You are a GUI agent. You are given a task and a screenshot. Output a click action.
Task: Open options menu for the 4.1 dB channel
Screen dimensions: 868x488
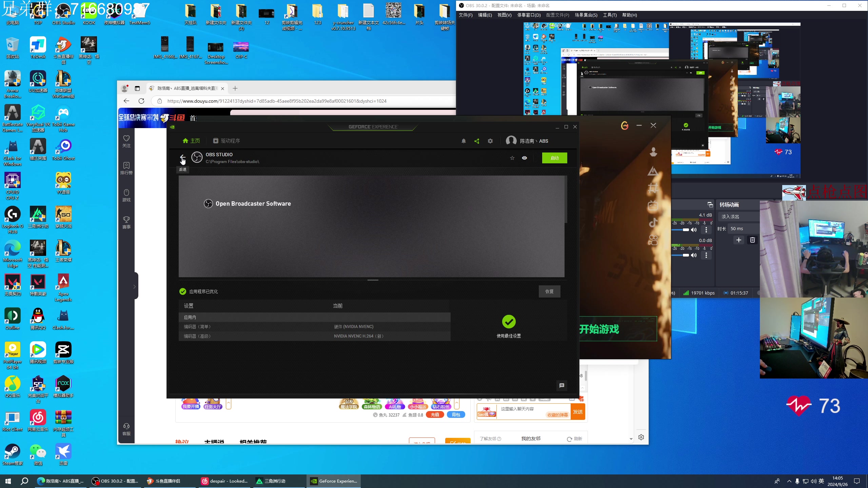point(706,230)
